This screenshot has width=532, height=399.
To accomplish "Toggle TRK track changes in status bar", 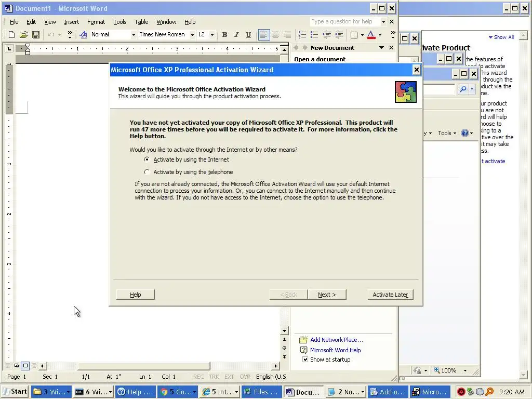I will click(x=214, y=377).
